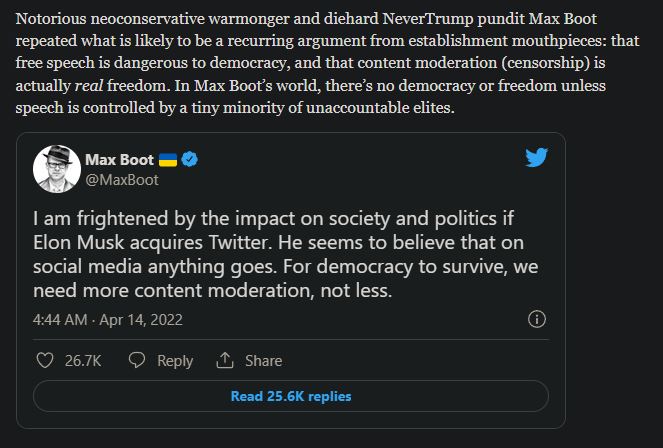This screenshot has height=448, width=663.
Task: Click the blue verified checkmark badge
Action: 189,159
